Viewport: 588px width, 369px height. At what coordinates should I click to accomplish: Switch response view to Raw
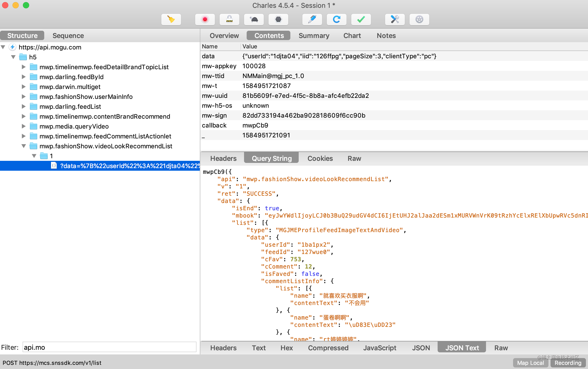point(501,348)
